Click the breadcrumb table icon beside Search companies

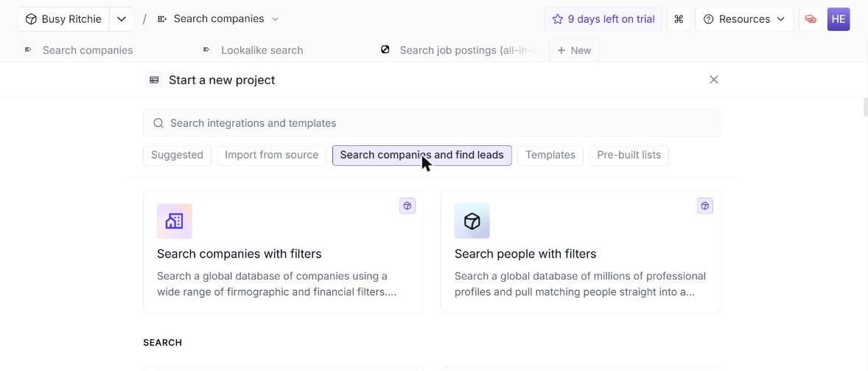[161, 19]
